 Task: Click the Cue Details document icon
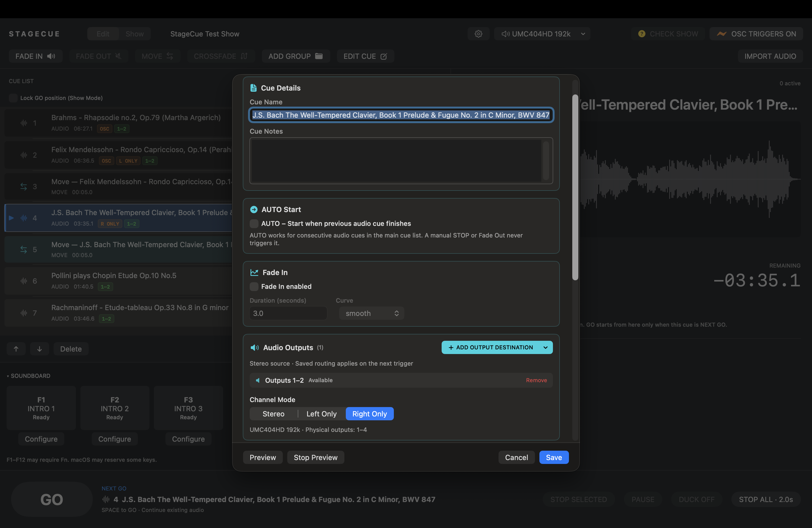(x=254, y=88)
